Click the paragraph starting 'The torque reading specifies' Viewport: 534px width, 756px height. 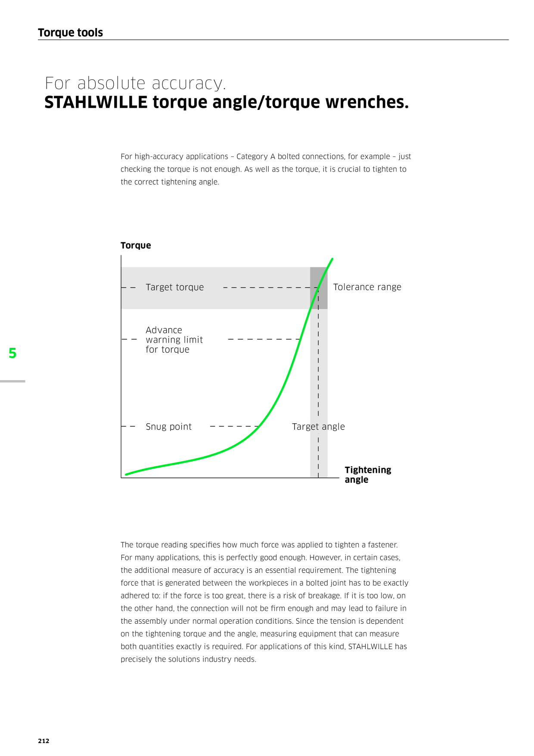tap(264, 602)
